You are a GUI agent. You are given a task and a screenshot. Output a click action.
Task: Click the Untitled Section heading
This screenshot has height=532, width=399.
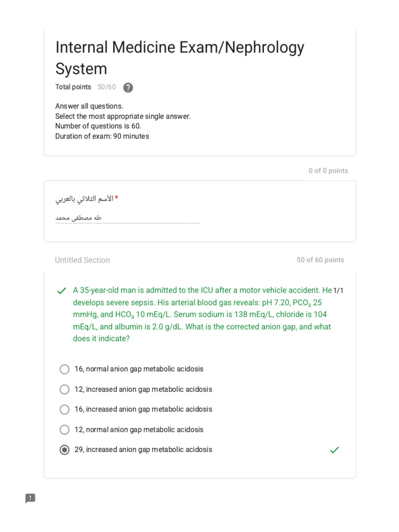83,260
